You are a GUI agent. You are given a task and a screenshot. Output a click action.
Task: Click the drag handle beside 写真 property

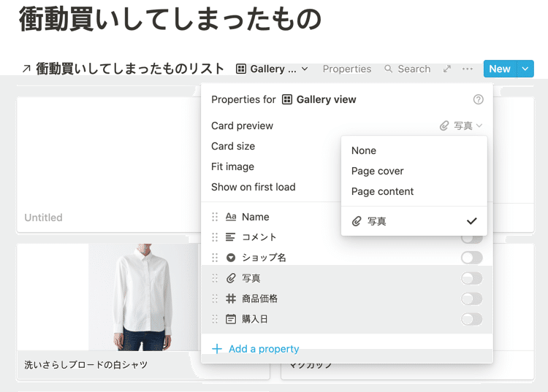click(x=215, y=278)
